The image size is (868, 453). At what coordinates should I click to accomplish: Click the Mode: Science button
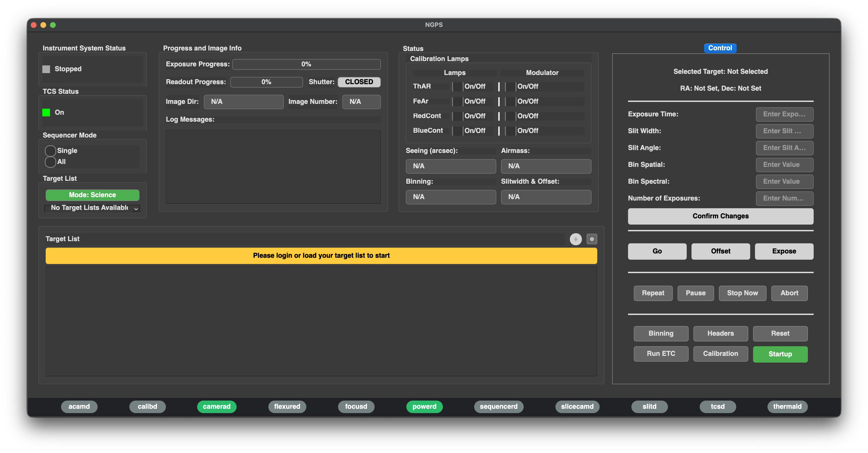coord(92,195)
